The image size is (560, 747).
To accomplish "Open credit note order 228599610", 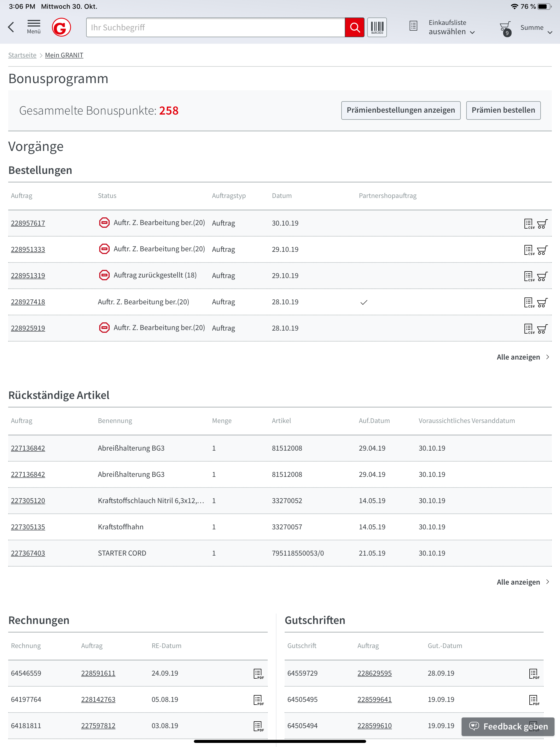I will [375, 726].
